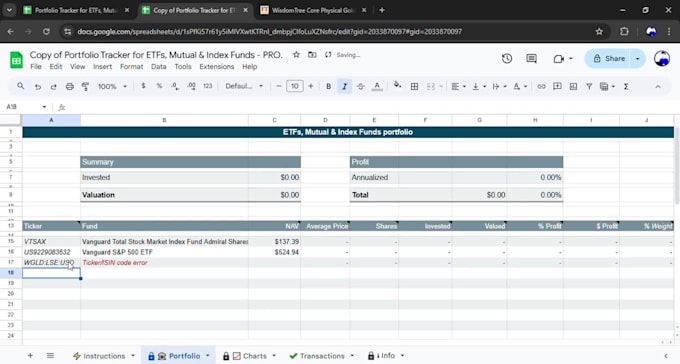This screenshot has width=680, height=364.
Task: Click the move to folder icon
Action: click(312, 55)
